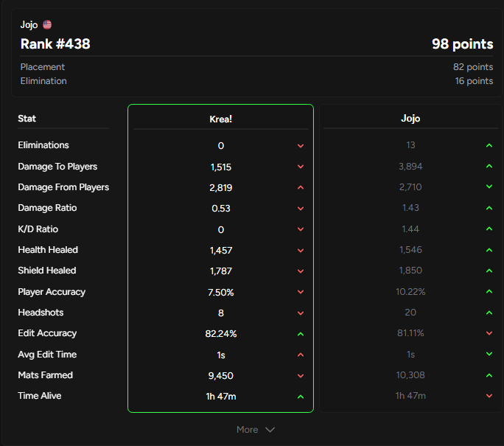
Task: Click the 16 points elimination value
Action: point(474,81)
